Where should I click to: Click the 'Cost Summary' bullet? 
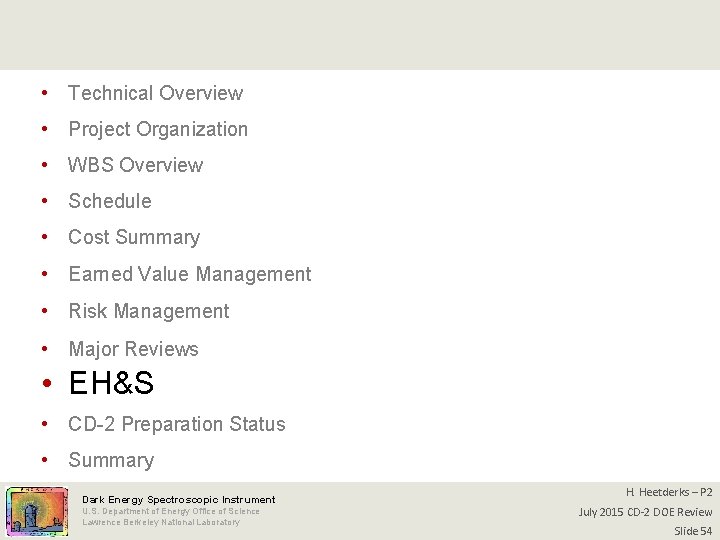point(134,237)
